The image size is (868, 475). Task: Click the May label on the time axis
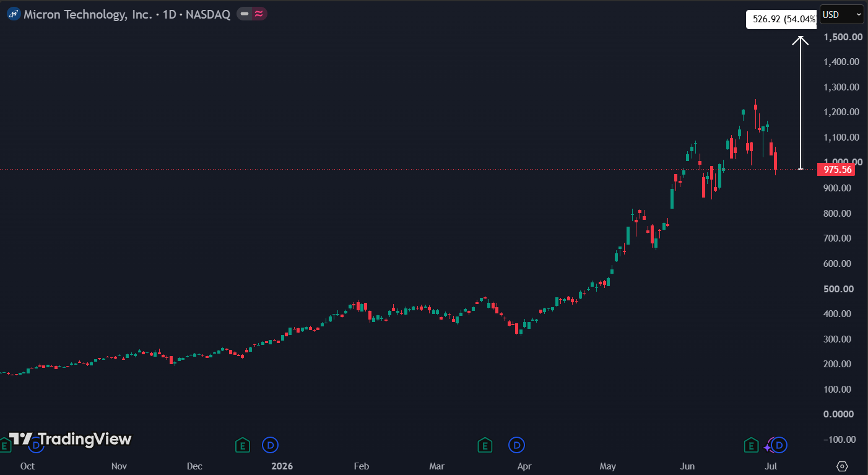tap(608, 466)
